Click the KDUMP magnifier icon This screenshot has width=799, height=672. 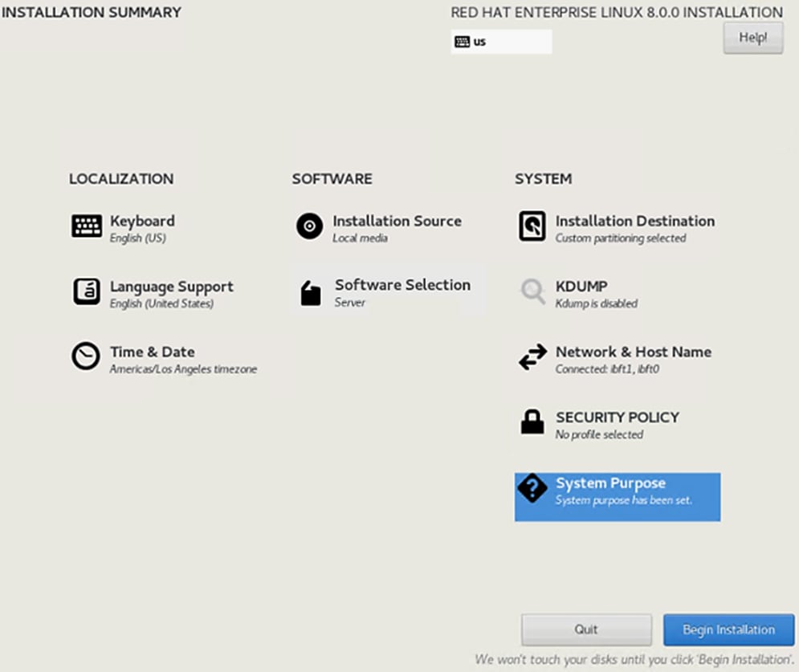click(x=532, y=291)
